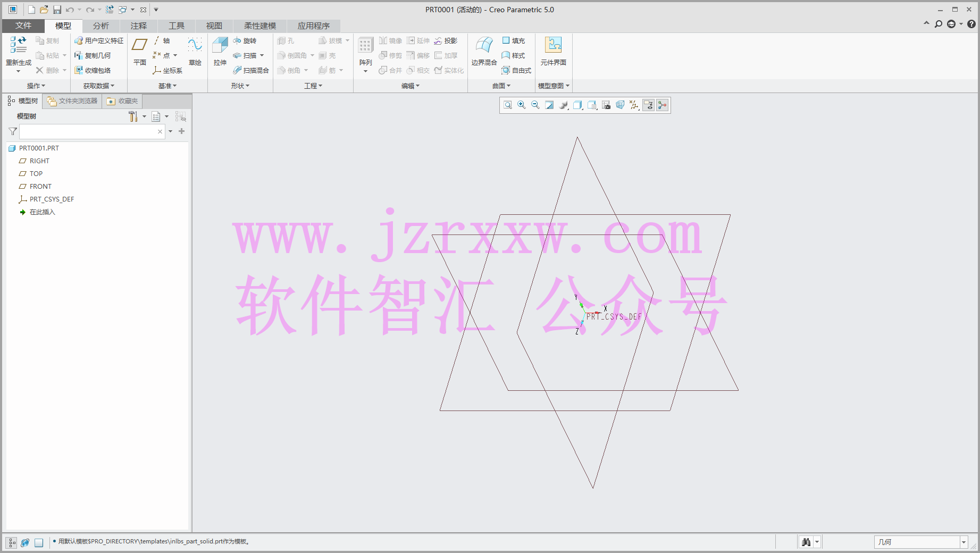Select the 轴 (Axis) datum tool
This screenshot has height=553, width=980.
(x=162, y=40)
